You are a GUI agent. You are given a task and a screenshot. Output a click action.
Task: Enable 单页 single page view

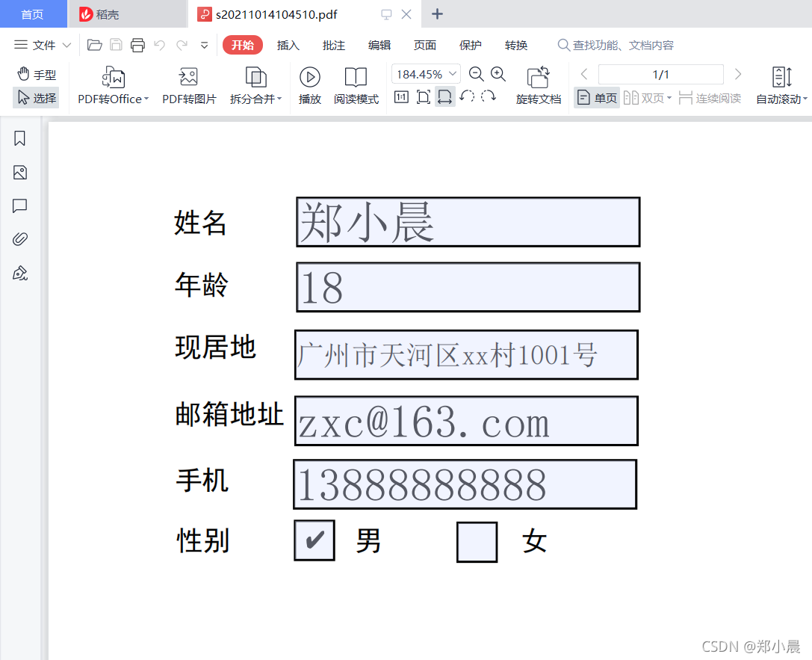click(597, 97)
